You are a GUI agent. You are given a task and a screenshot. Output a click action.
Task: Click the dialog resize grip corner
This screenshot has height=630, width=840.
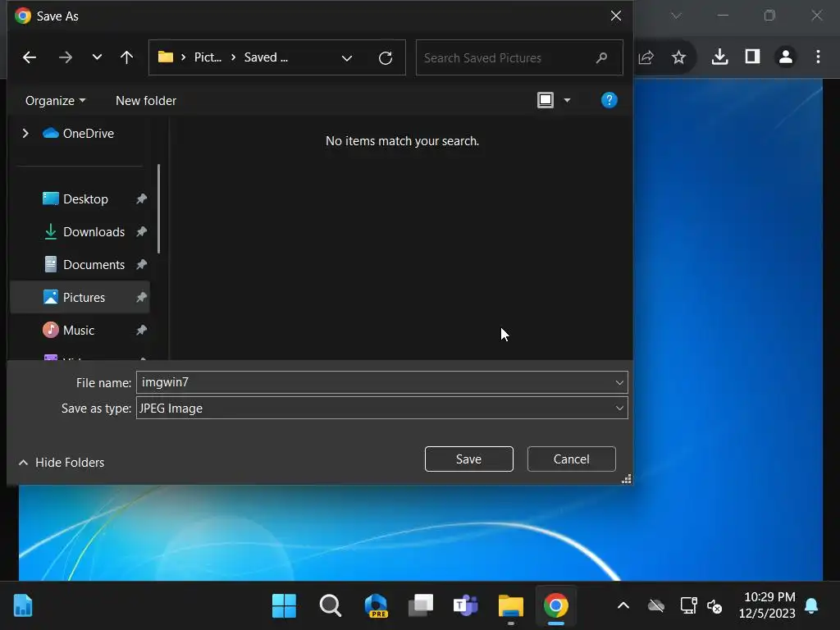point(626,478)
